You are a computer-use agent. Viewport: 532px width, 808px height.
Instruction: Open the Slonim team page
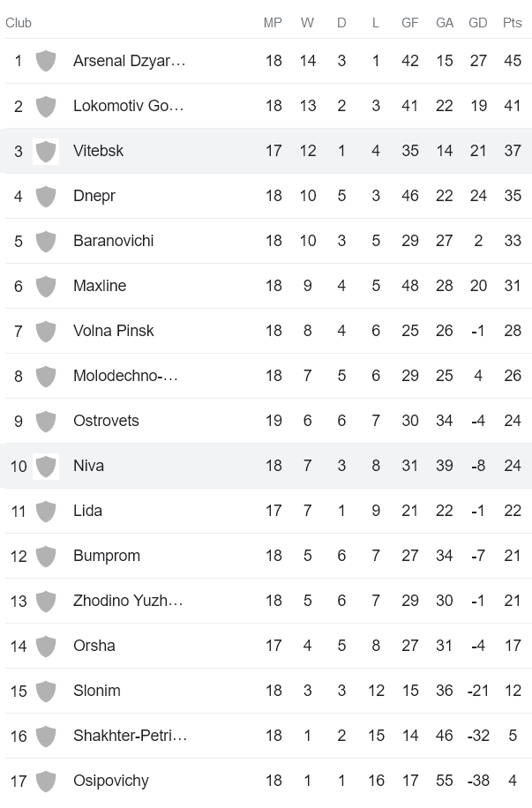[96, 691]
